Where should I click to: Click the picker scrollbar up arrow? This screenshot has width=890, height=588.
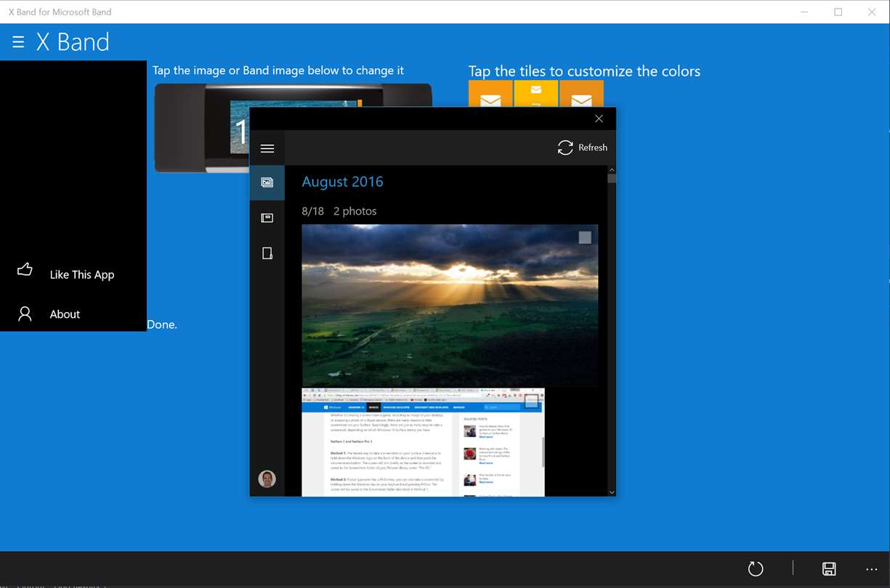coord(612,170)
